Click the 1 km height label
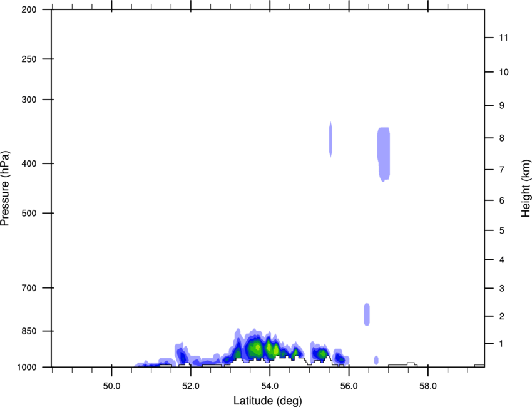This screenshot has width=532, height=407. point(501,344)
